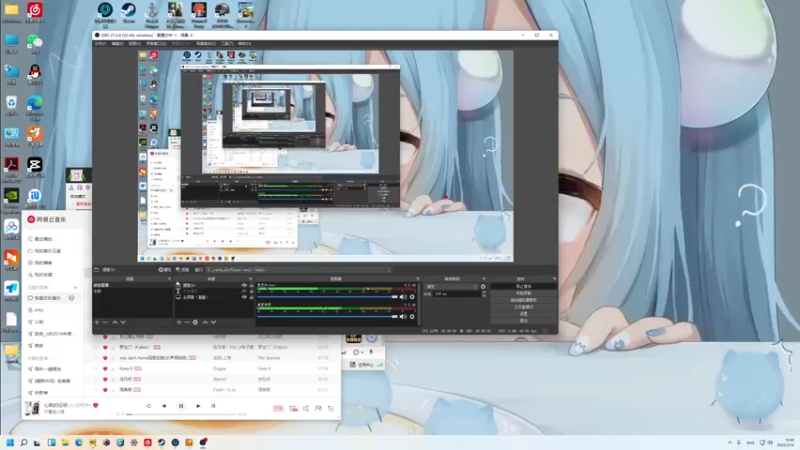
Task: Open the 视图 menu in OBS
Action: (135, 43)
